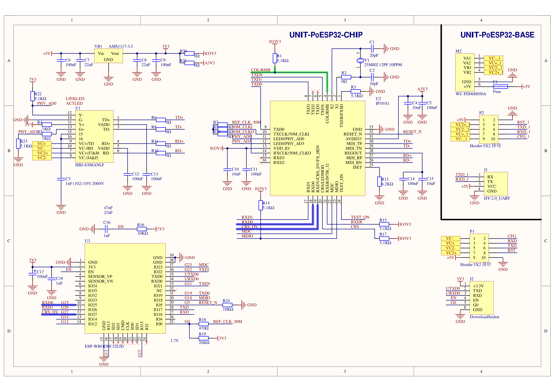555x392 pixels.
Task: Select the R16 10KΩ resistor symbol
Action: pos(142,229)
